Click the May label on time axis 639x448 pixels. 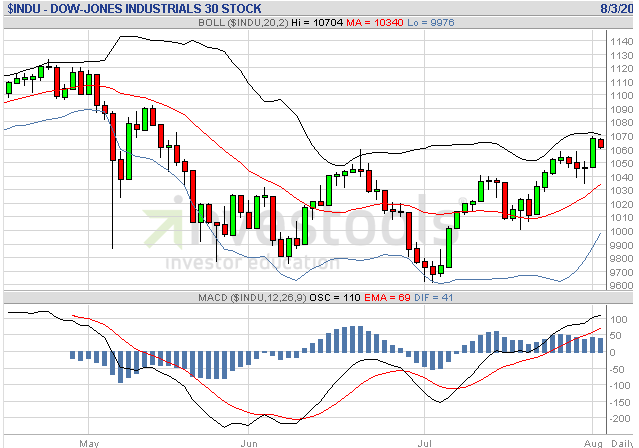[89, 443]
